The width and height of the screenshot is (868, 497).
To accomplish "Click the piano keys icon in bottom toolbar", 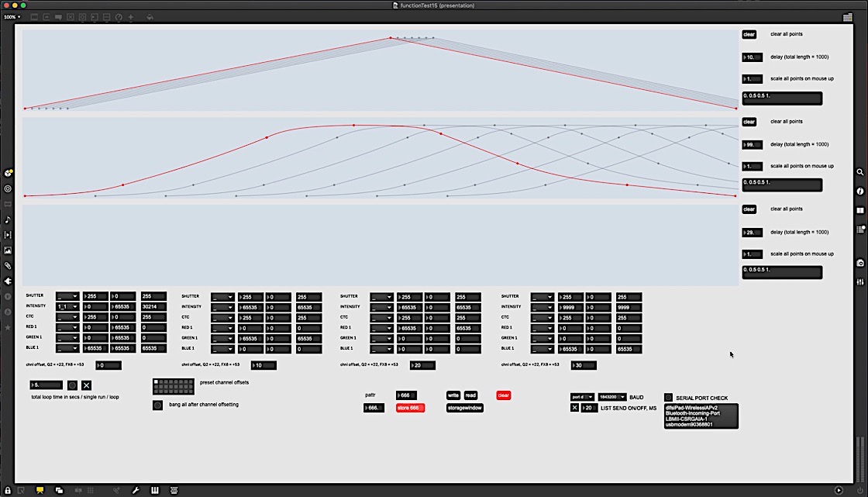I will click(x=155, y=490).
